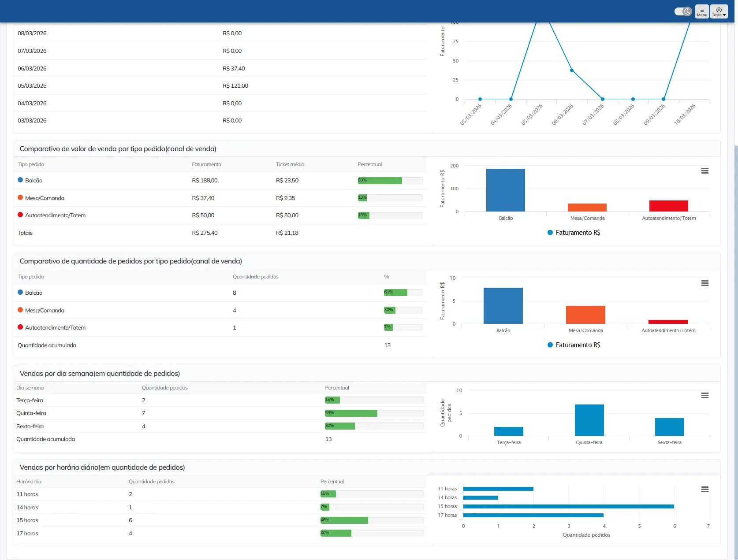This screenshot has height=560, width=738.
Task: Select the 05/03/2026 row with R$ 121,00
Action: pos(220,86)
